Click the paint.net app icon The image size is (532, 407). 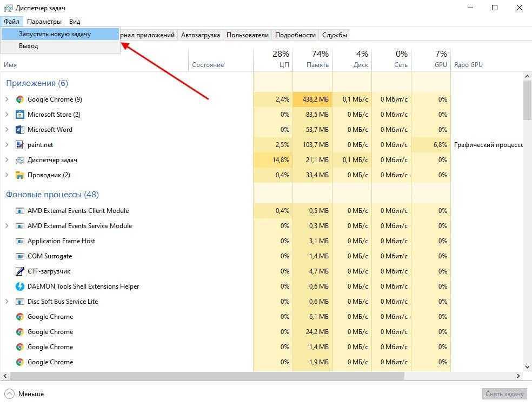(x=19, y=145)
